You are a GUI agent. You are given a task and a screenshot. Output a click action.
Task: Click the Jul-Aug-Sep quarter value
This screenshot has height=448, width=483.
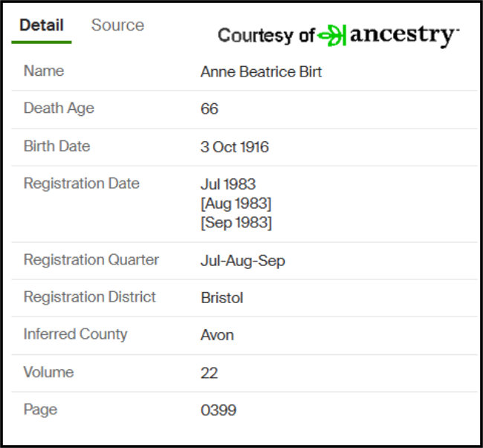click(x=243, y=261)
